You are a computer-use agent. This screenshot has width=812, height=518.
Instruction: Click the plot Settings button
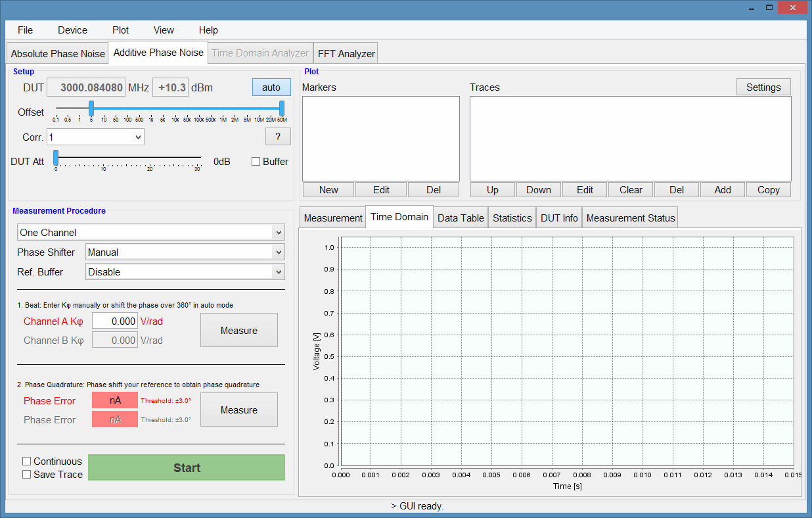click(x=763, y=87)
